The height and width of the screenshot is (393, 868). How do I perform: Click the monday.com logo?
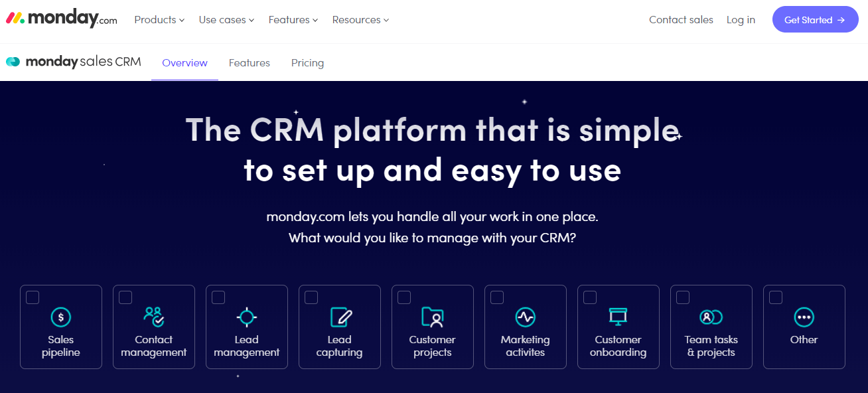point(61,19)
